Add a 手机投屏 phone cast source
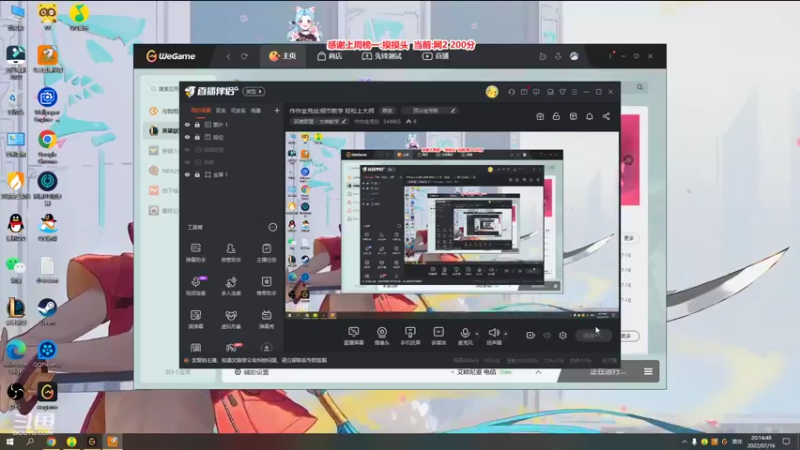 [410, 336]
